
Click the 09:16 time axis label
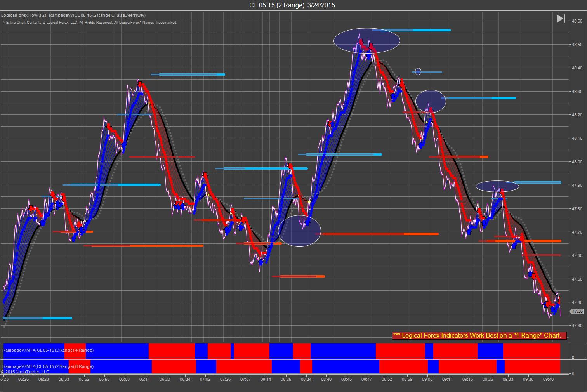pos(468,379)
